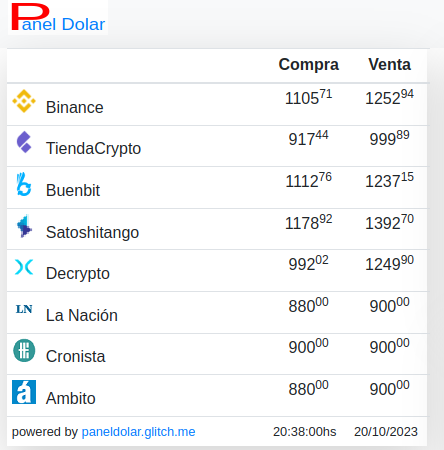
Task: Click the 20/10/2023 date text
Action: click(x=386, y=432)
